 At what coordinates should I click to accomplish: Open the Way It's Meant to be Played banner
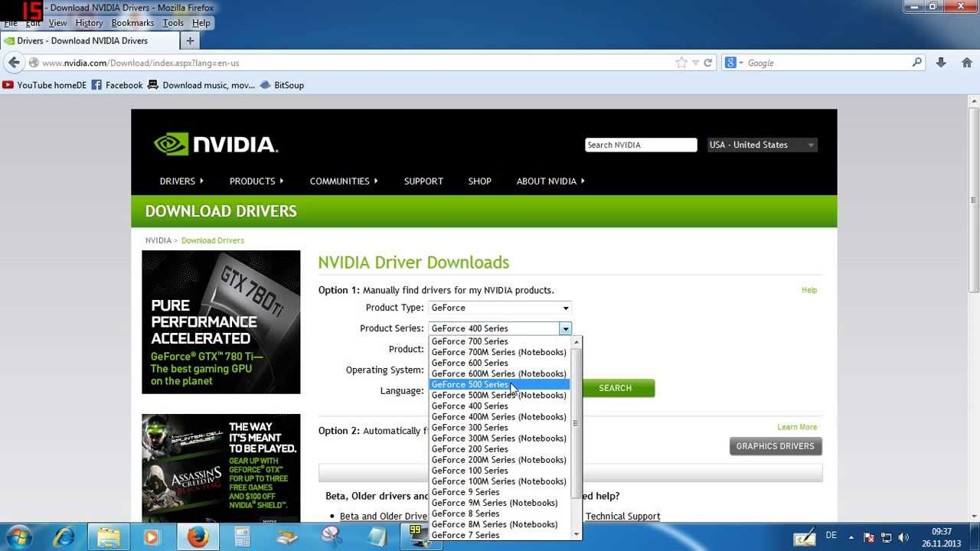221,468
